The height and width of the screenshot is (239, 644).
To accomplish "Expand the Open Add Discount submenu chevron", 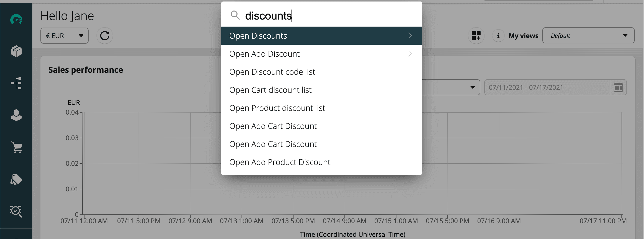I will click(x=410, y=54).
